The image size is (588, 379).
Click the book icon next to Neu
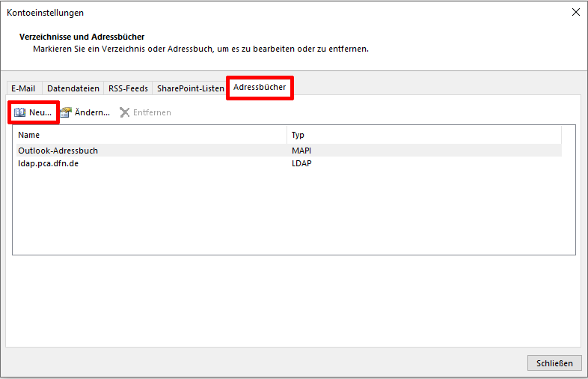click(20, 112)
